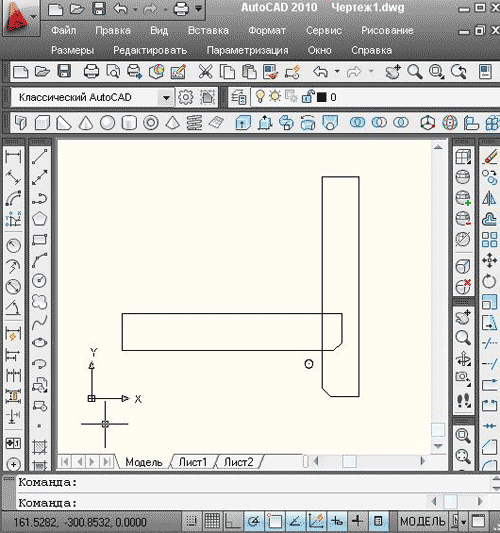Create a Wedge solid
The image size is (500, 533).
(64, 123)
